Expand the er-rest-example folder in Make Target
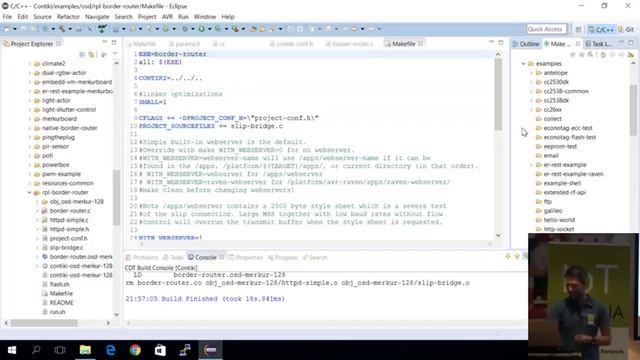The height and width of the screenshot is (360, 640). 531,165
